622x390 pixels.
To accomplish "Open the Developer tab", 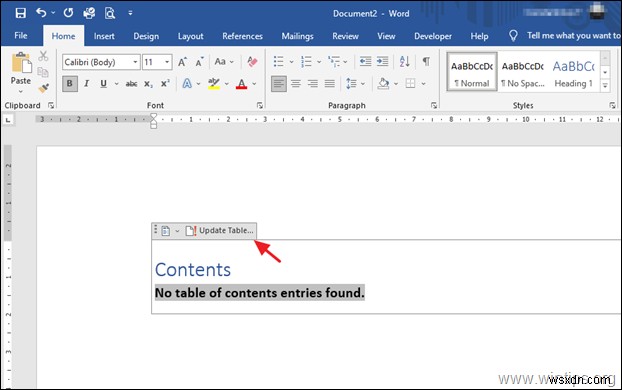I will click(433, 36).
